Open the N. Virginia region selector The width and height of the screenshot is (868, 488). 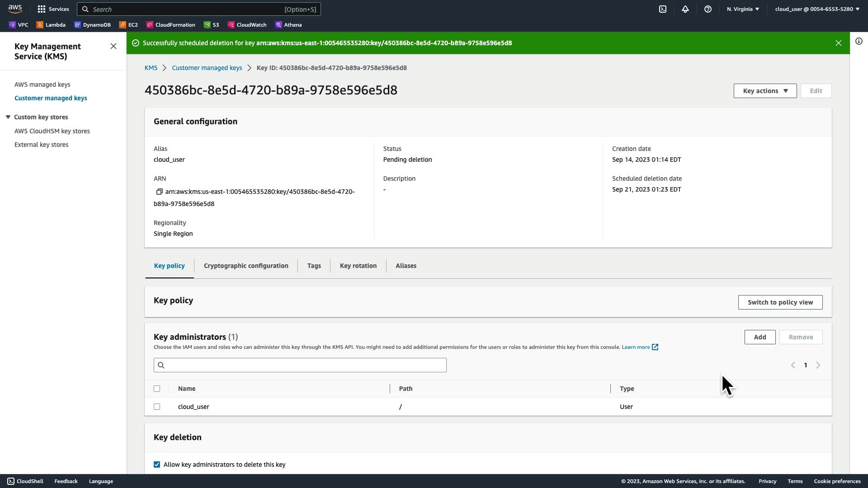(x=742, y=9)
